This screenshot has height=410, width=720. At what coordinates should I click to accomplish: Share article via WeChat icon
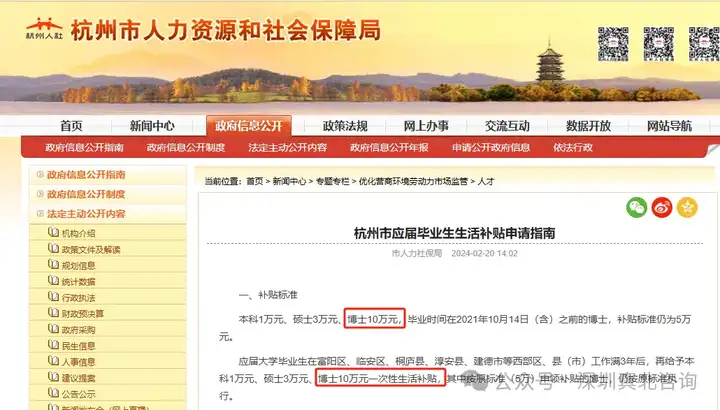pos(636,208)
